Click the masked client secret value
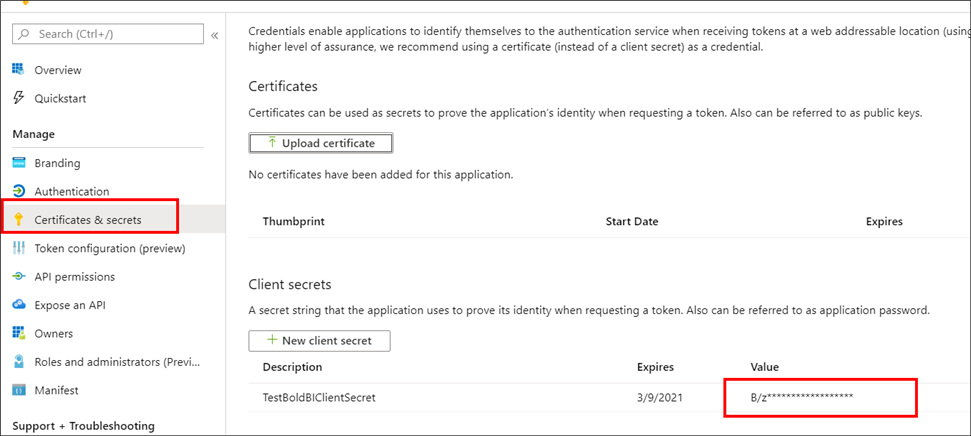The width and height of the screenshot is (971, 436). pos(802,398)
